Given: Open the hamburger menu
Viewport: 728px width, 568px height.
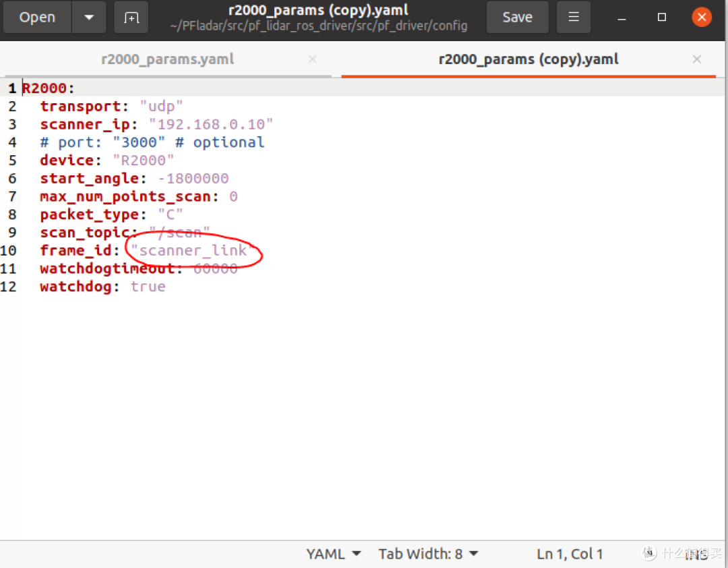Looking at the screenshot, I should pos(574,17).
